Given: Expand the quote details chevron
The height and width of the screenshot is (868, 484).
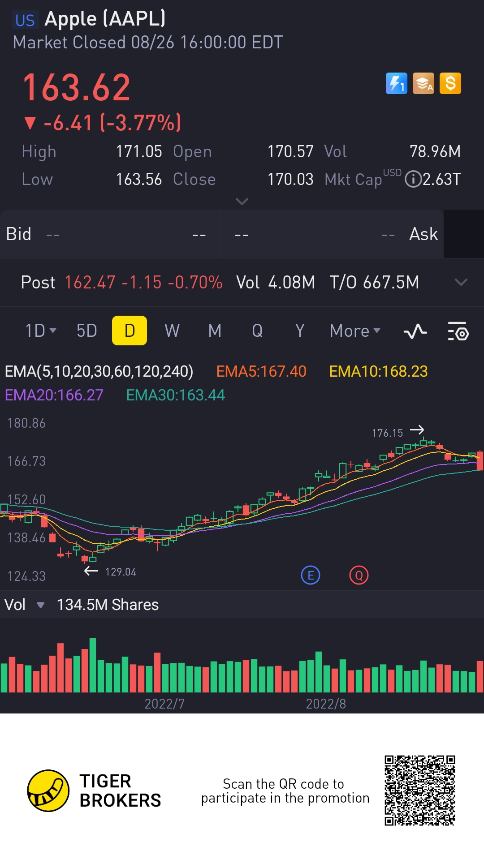Looking at the screenshot, I should (x=242, y=202).
